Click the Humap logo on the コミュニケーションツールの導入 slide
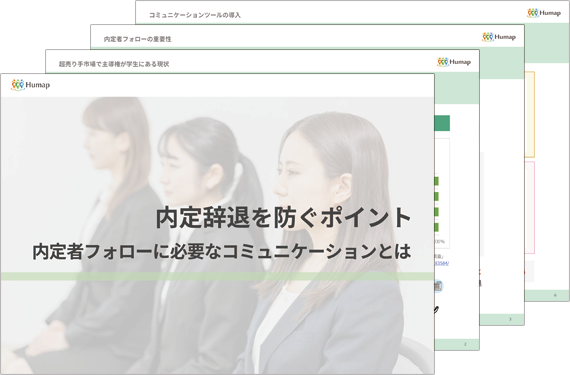Viewport: 570px width, 375px height. tap(544, 13)
